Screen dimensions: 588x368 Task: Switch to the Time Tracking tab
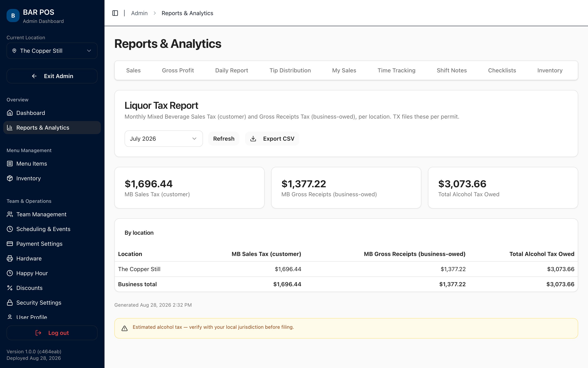[396, 70]
